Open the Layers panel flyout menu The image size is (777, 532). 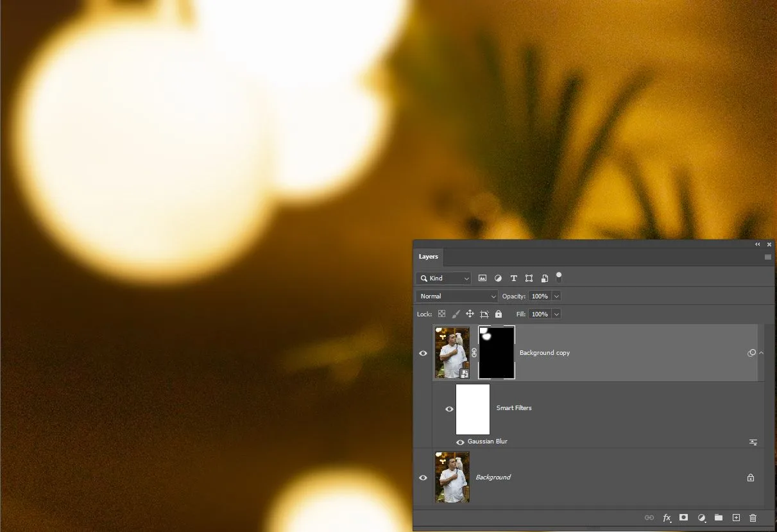click(x=767, y=257)
